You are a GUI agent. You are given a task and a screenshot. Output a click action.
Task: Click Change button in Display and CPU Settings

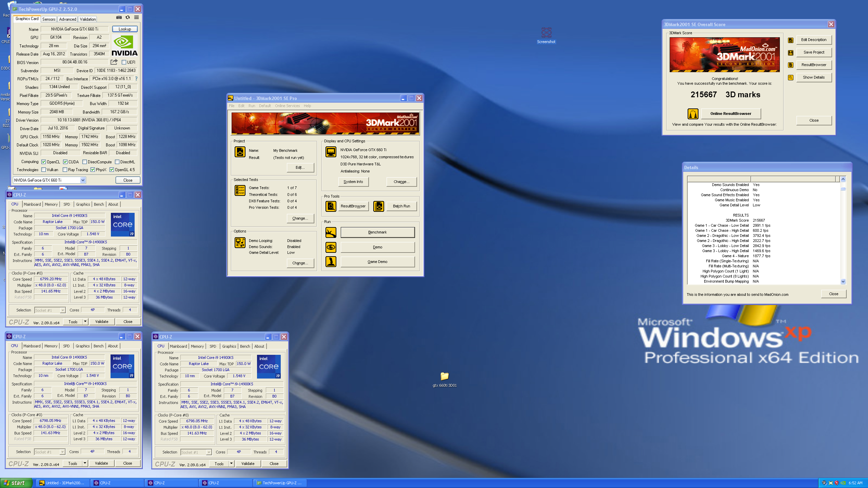pyautogui.click(x=401, y=182)
